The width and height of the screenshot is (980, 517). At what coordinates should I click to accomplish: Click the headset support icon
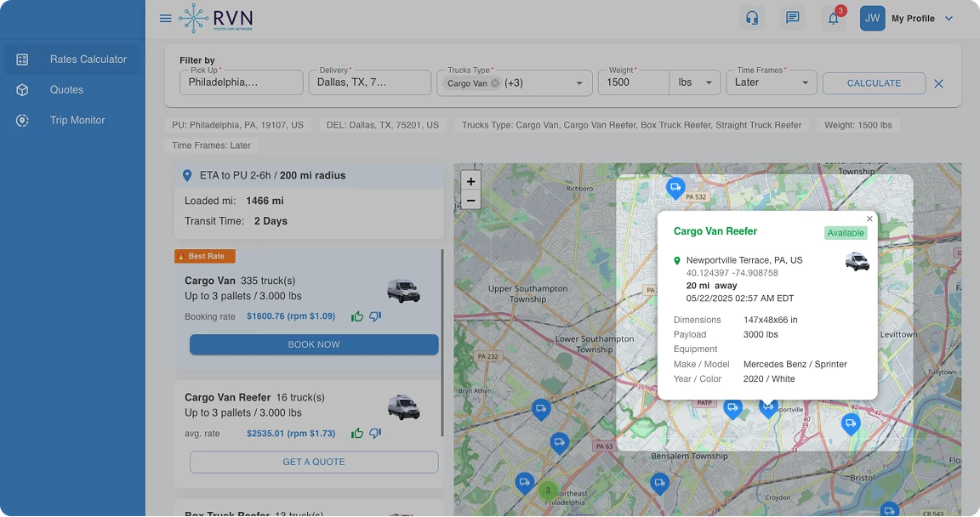click(x=752, y=18)
